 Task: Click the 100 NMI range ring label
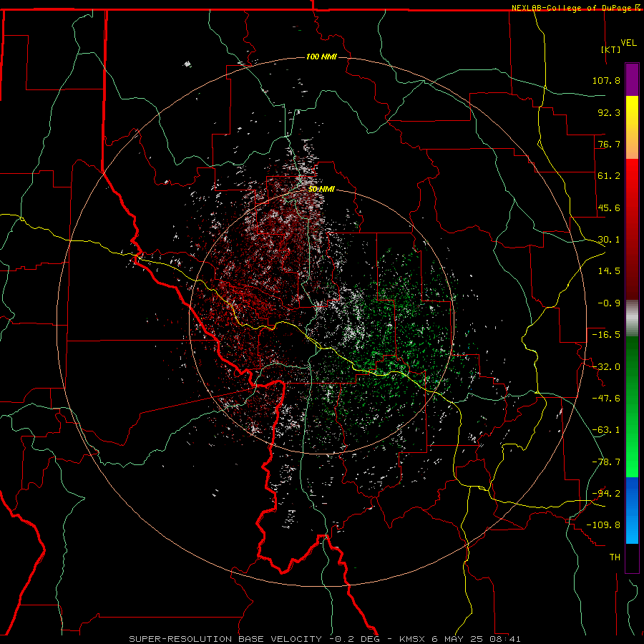click(321, 57)
